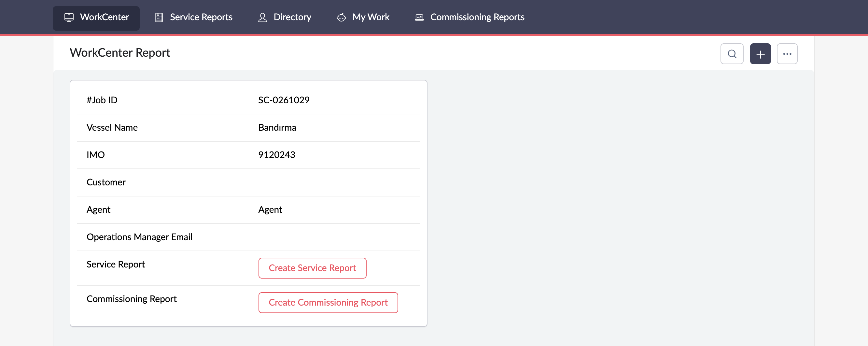Switch to the WorkCenter tab label

click(105, 17)
